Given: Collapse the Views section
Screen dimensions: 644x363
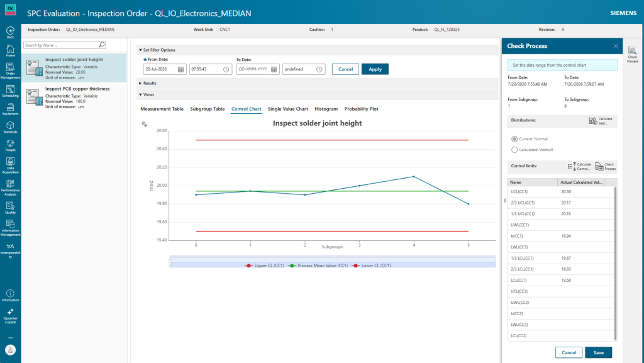Looking at the screenshot, I should coord(140,95).
